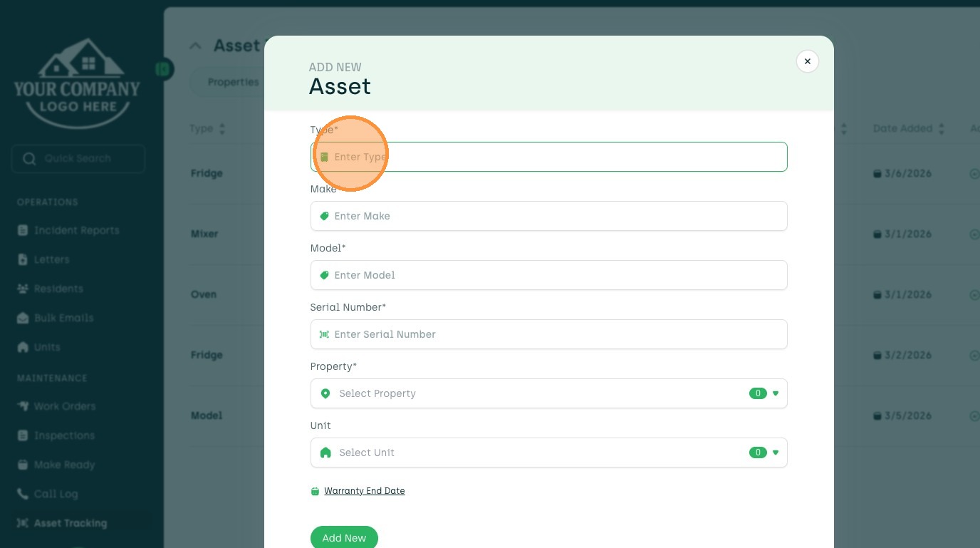Viewport: 980px width, 548px height.
Task: Click the house icon in Unit field
Action: (x=325, y=453)
